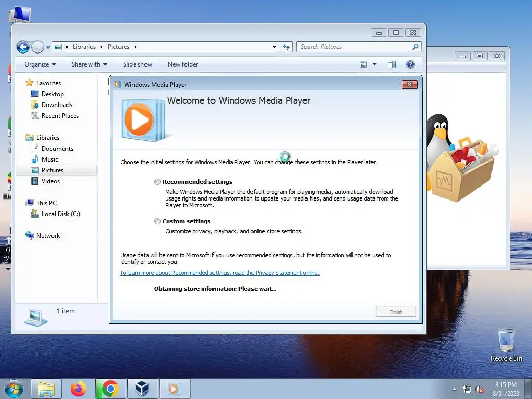Select Libraries in the navigation pane

48,137
